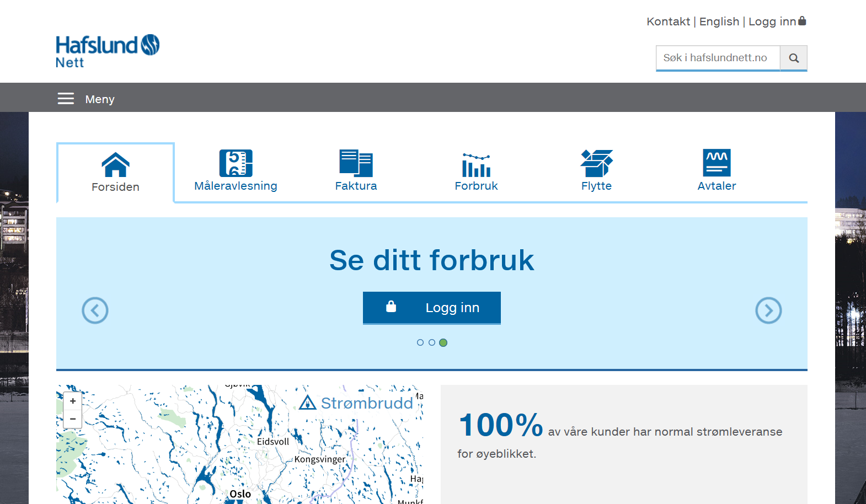Select the first carousel dot

[x=420, y=342]
